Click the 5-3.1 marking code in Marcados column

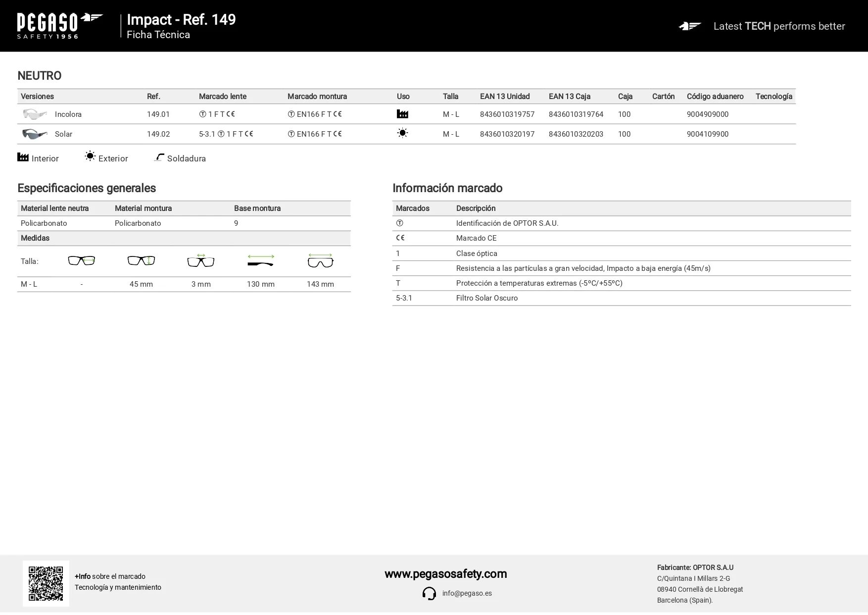404,298
